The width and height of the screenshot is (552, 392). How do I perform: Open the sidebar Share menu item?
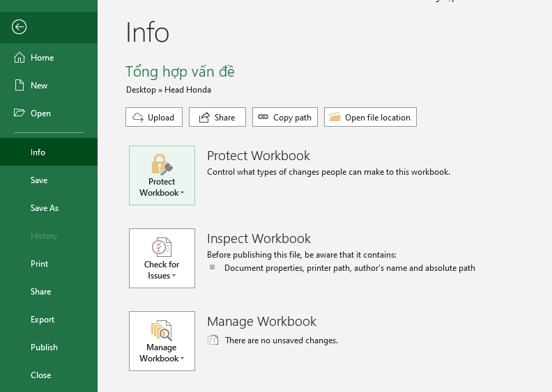41,292
